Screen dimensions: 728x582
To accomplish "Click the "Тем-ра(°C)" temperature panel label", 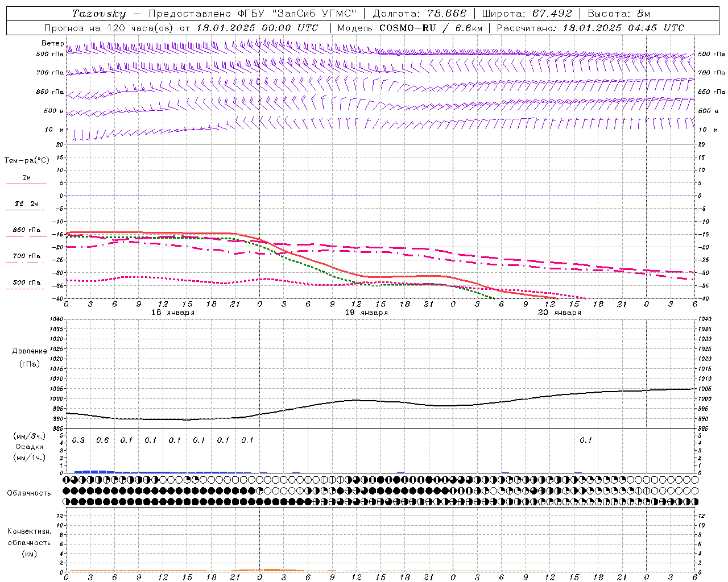I will pos(27,161).
